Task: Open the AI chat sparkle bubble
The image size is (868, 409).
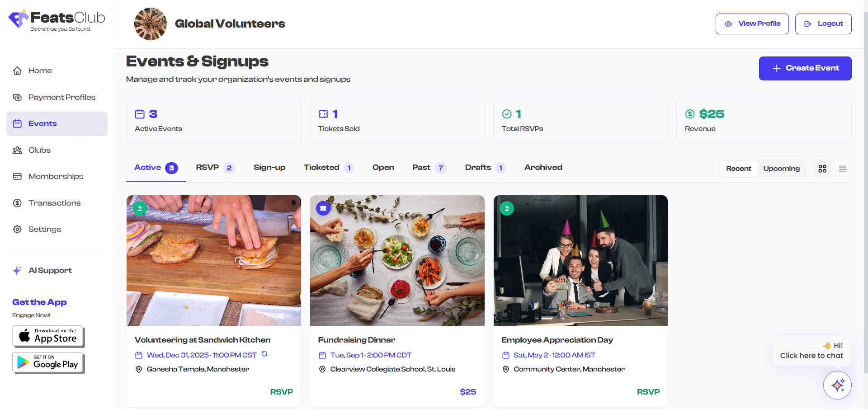Action: pos(837,385)
